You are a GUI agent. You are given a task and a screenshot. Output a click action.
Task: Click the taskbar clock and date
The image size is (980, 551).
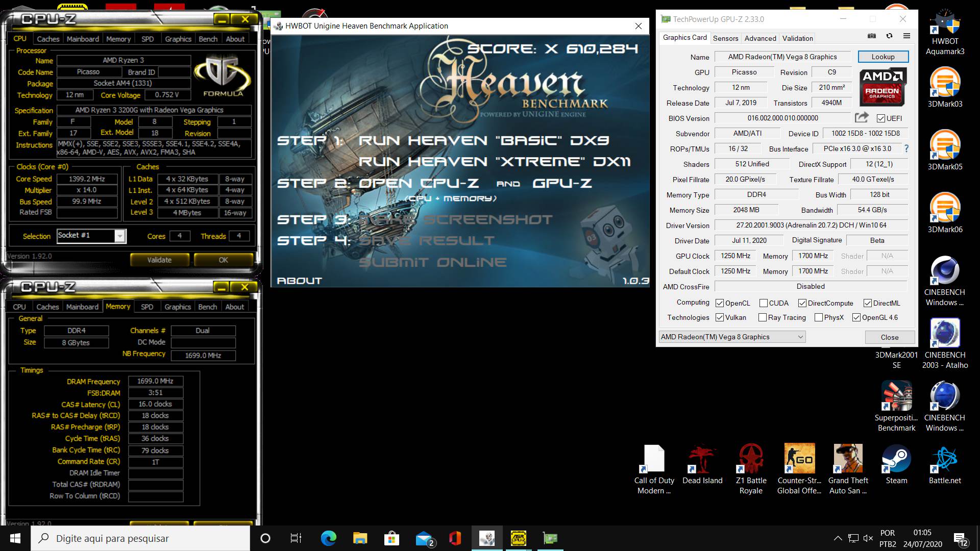coord(922,538)
